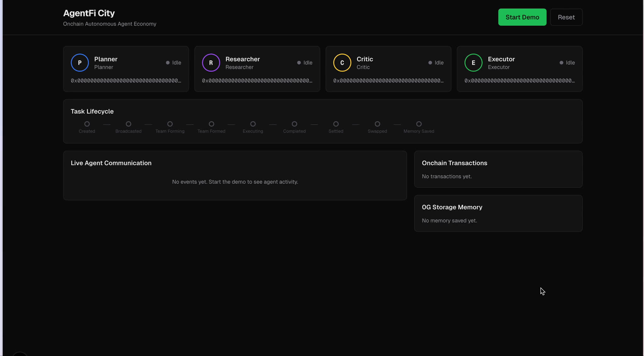Viewport: 644px width, 356px height.
Task: Click the AgentFi City title
Action: click(89, 13)
